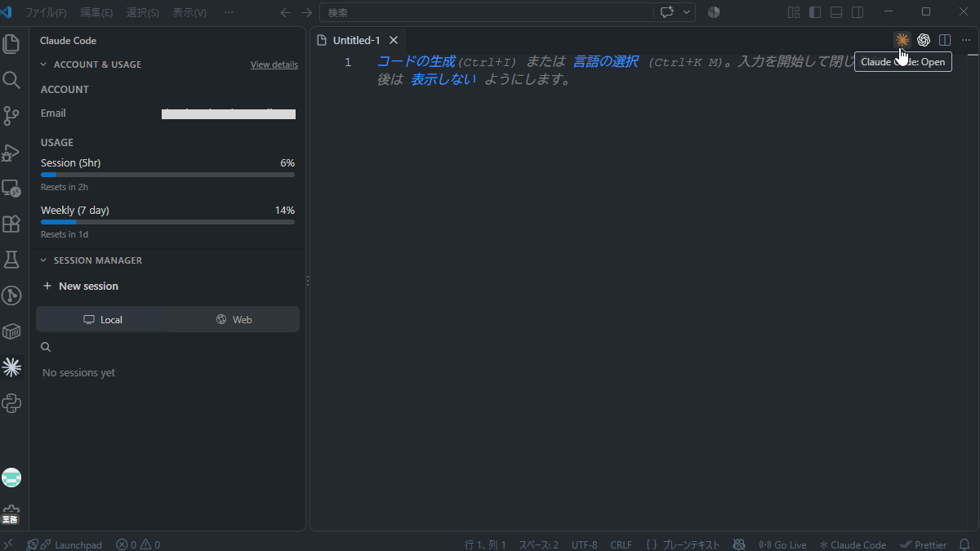Click the 表示しない link in editor
Image resolution: width=980 pixels, height=551 pixels.
point(443,80)
